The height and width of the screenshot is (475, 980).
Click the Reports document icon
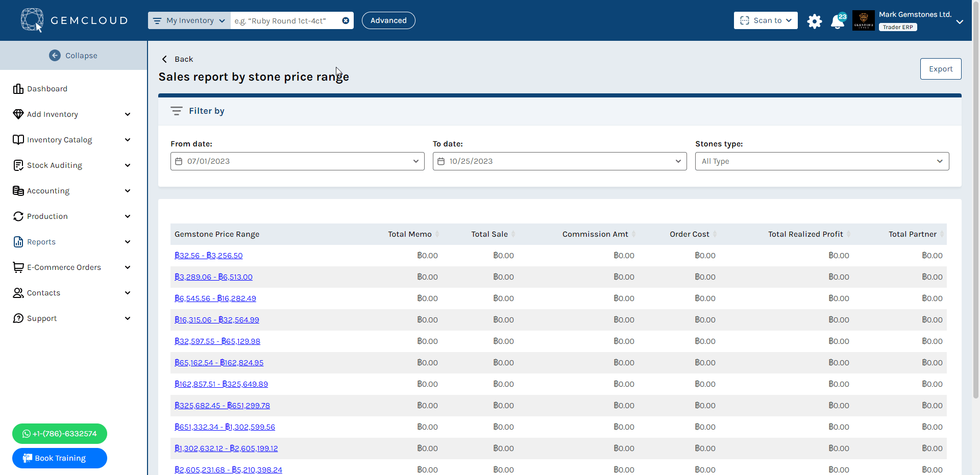point(18,242)
